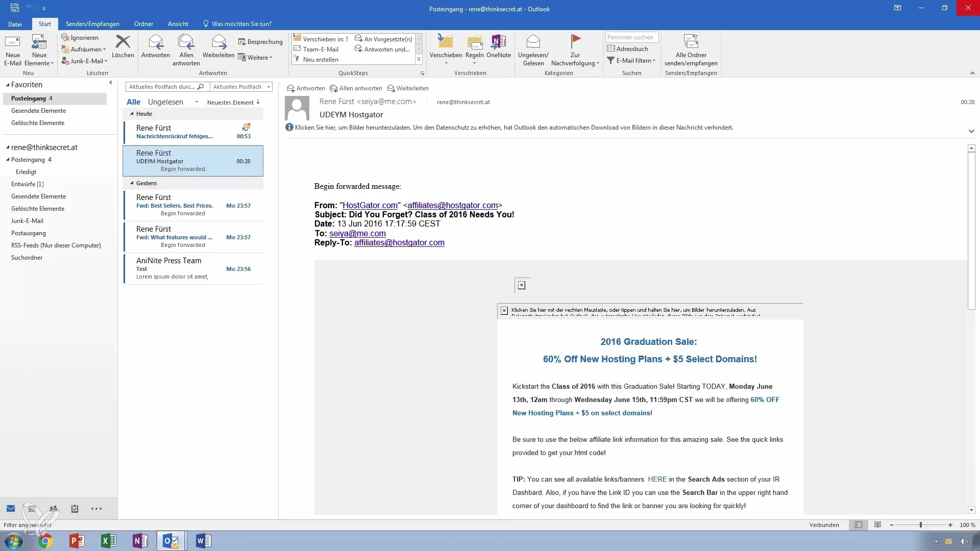Open the HostGator.com link in the email
Image resolution: width=980 pixels, height=551 pixels.
[x=370, y=205]
